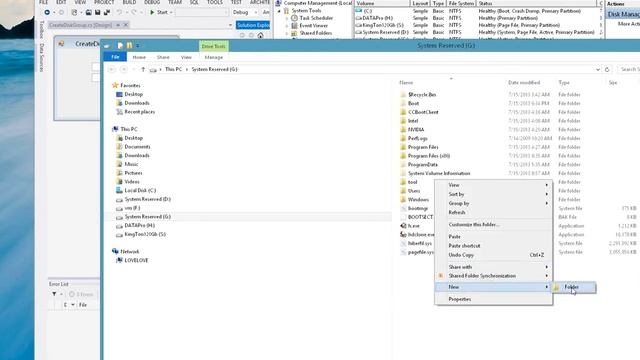Screen dimensions: 640x360
Task: Sort by the Name column header
Action: (406, 82)
